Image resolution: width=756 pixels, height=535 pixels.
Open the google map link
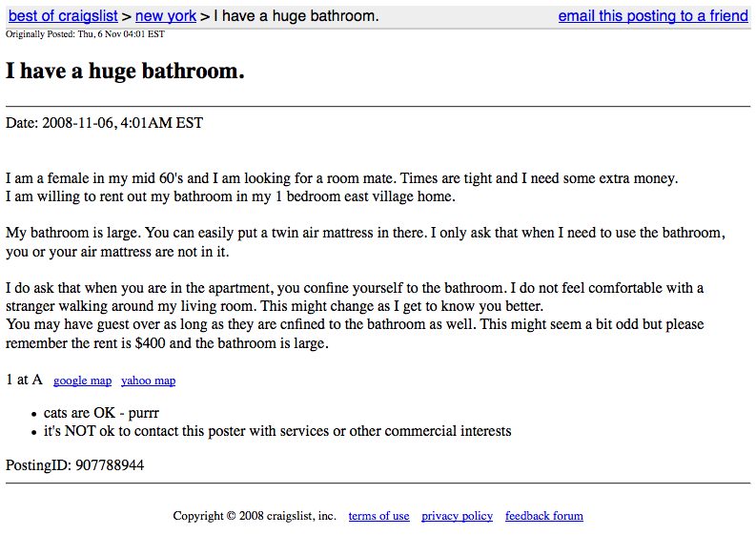82,381
